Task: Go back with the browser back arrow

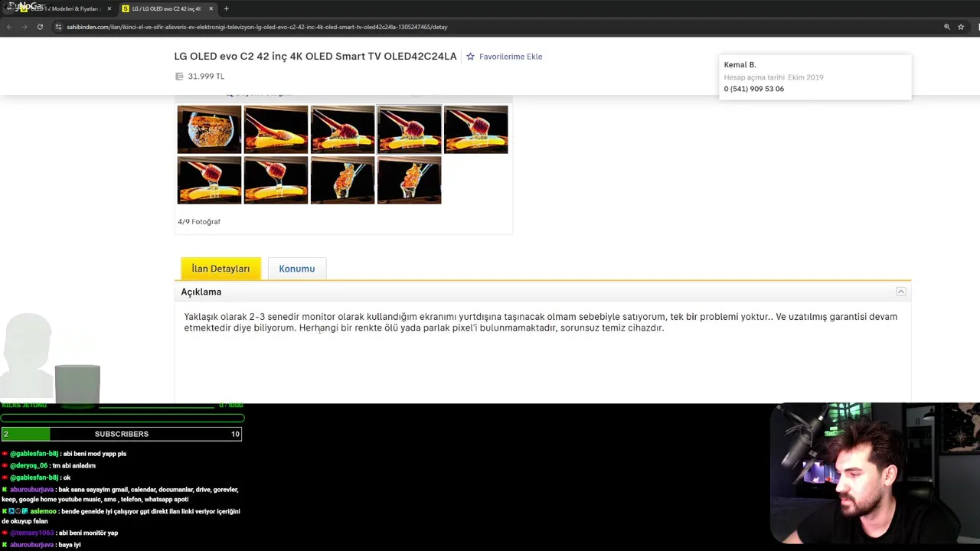Action: (x=9, y=27)
